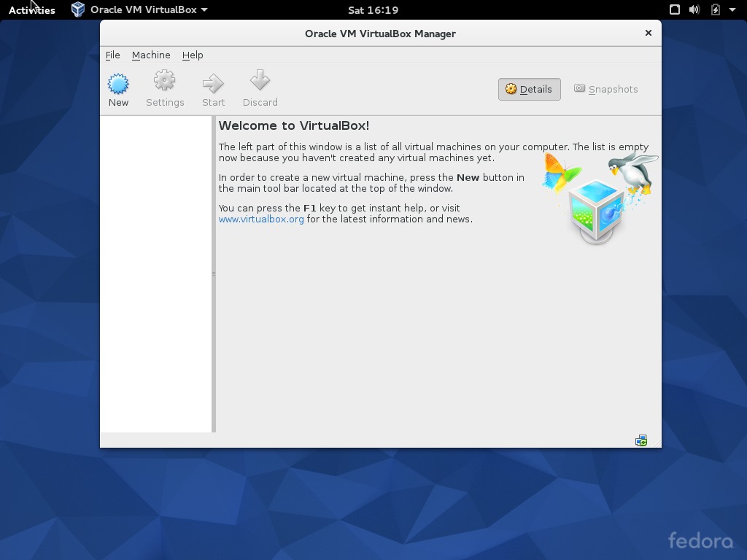
Task: Switch to Snapshots view
Action: click(606, 89)
